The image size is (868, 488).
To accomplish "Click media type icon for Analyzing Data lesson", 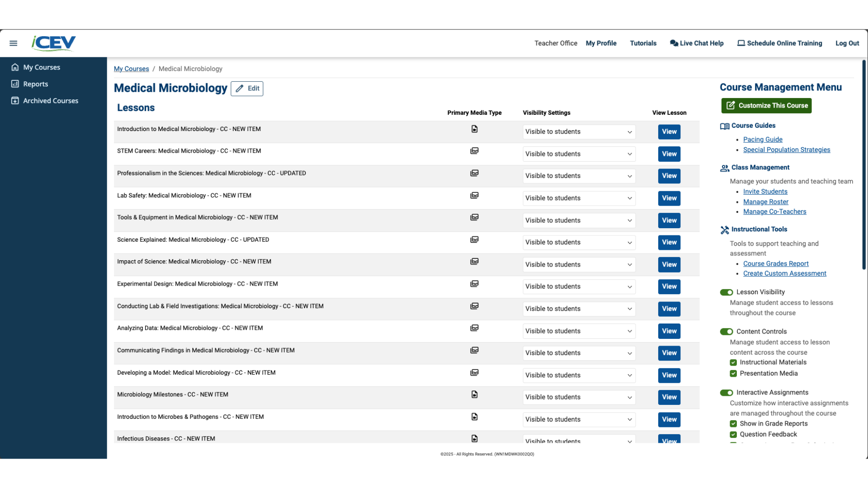I will pos(474,328).
